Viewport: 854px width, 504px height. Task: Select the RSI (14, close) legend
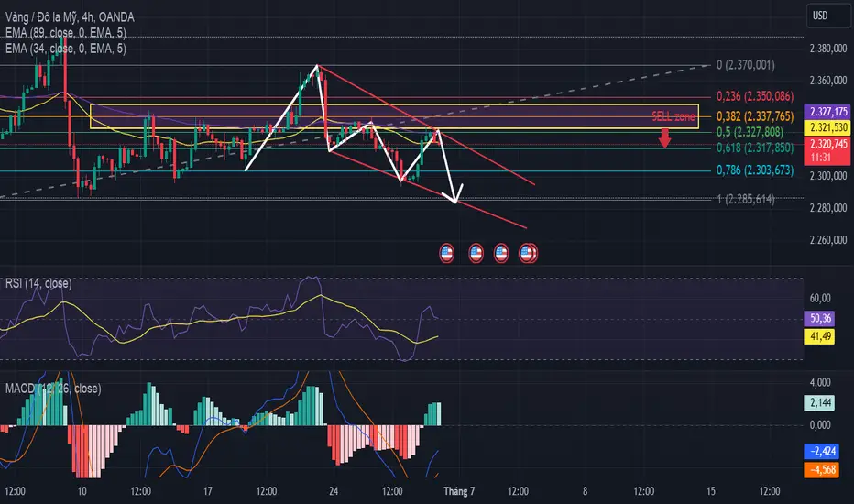pyautogui.click(x=38, y=283)
